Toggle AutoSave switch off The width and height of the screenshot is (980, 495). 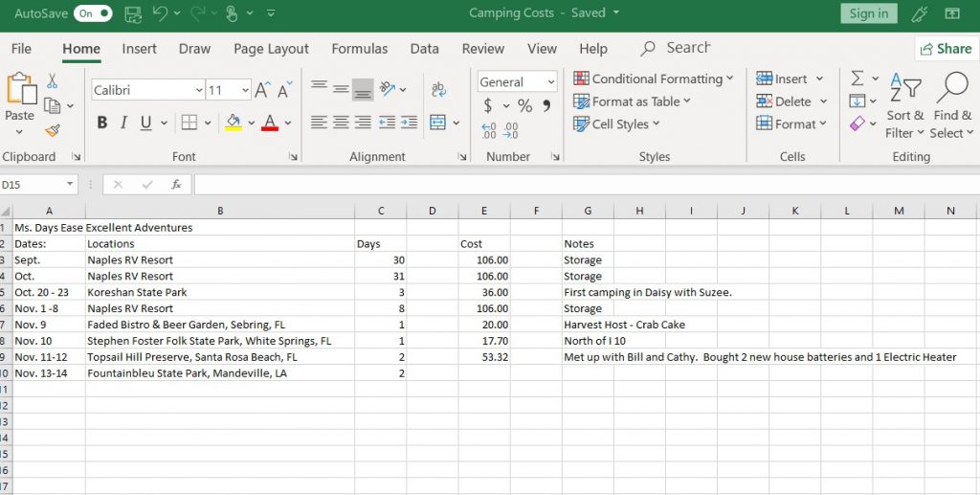(93, 13)
